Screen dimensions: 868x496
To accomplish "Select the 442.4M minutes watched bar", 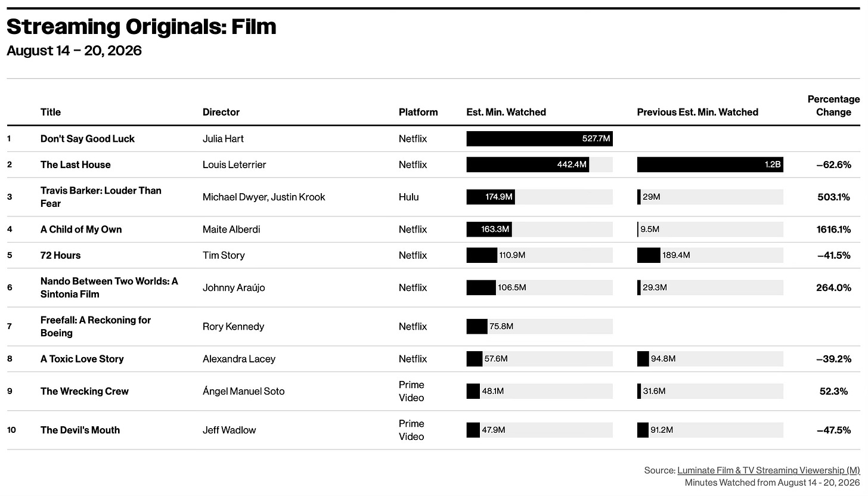I will 528,165.
